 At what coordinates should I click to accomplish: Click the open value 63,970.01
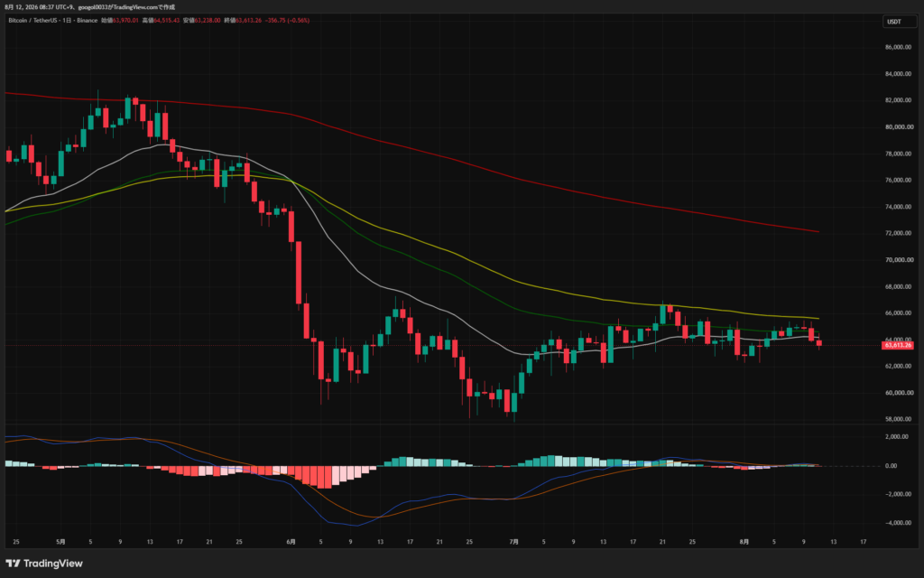125,20
